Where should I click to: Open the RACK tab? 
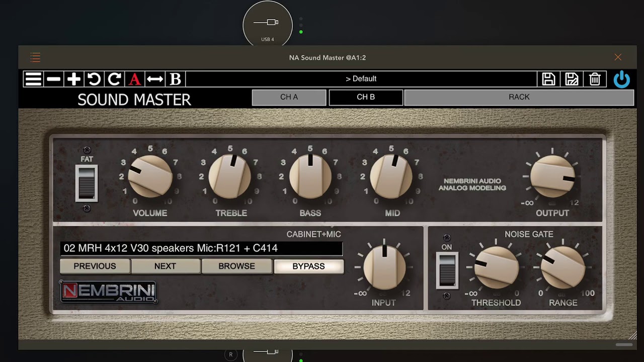(x=519, y=97)
